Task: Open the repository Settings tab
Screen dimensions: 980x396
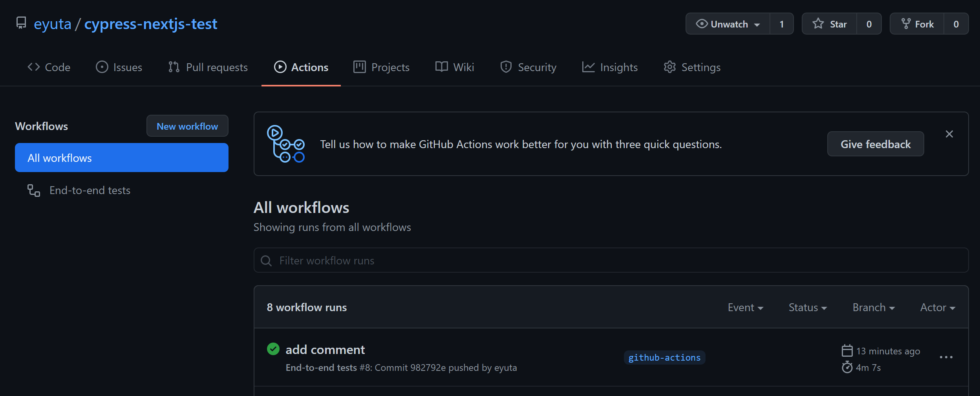Action: coord(692,67)
